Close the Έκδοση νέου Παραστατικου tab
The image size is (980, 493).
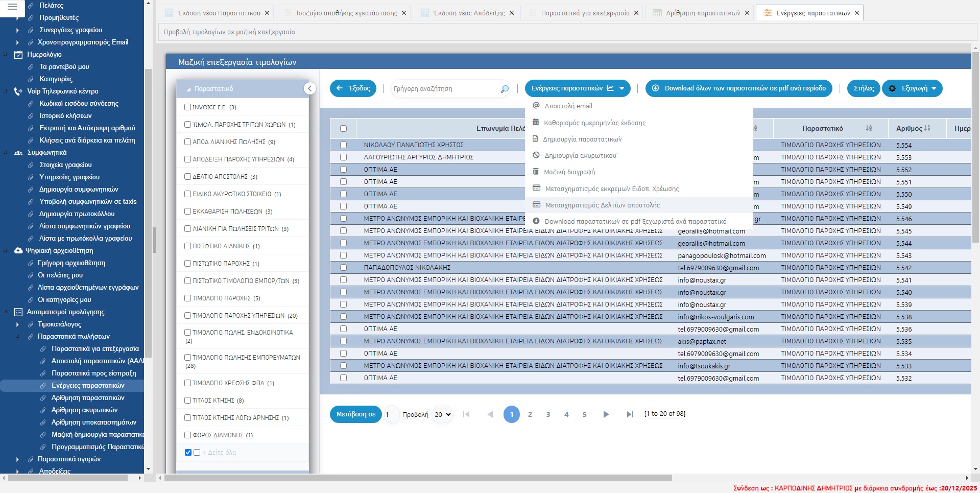(267, 13)
